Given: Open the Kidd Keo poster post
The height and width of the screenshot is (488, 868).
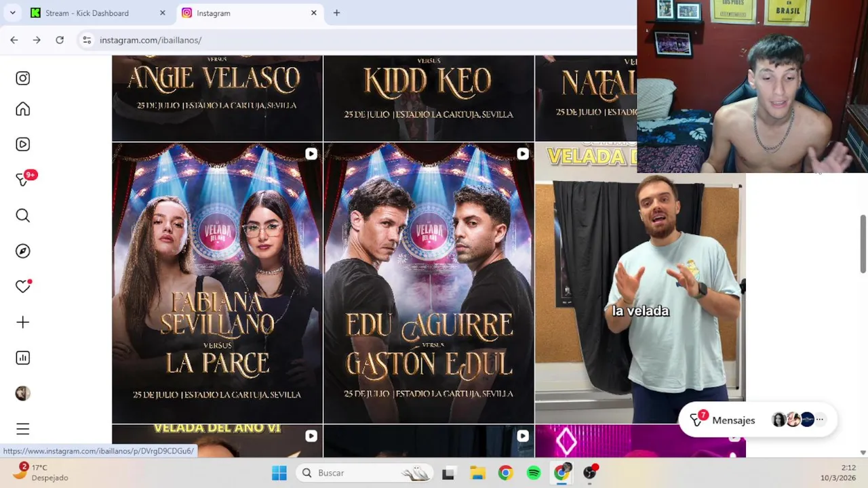Looking at the screenshot, I should point(429,98).
